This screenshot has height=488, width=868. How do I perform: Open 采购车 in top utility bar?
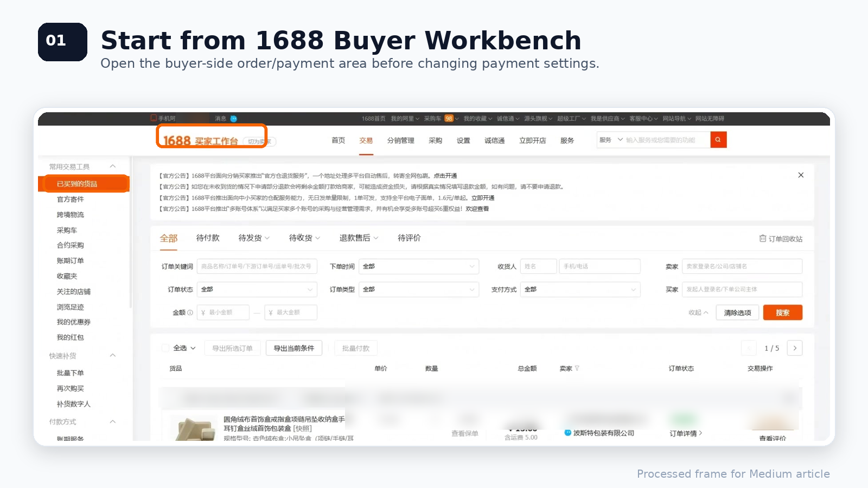pos(432,118)
